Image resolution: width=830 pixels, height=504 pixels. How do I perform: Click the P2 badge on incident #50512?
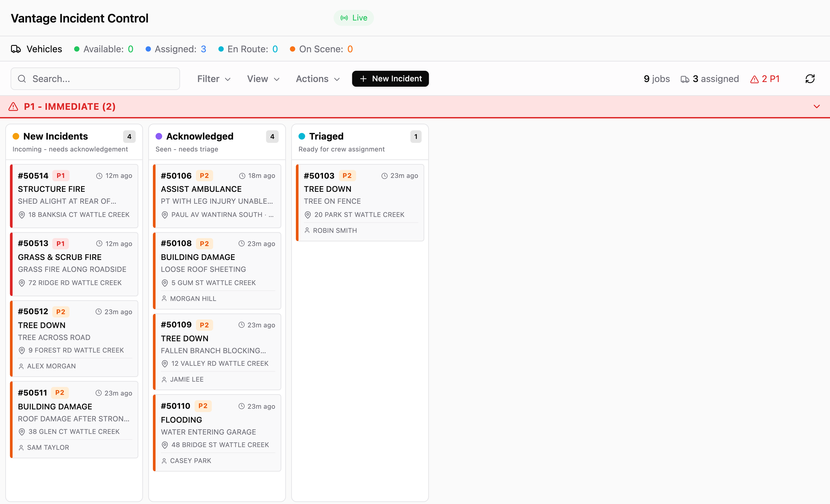click(61, 312)
